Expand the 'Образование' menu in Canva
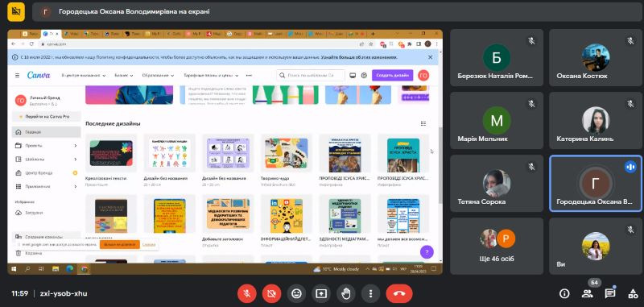This screenshot has height=307, width=644. click(158, 76)
